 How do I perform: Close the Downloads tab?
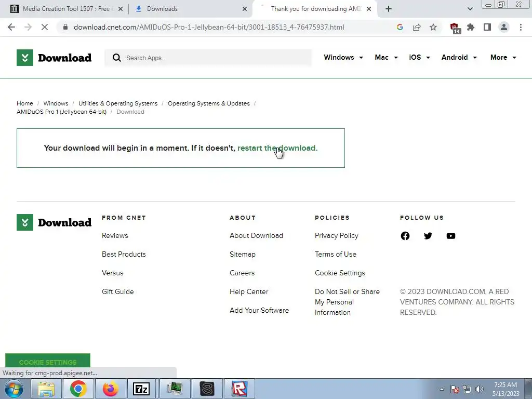coord(245,9)
